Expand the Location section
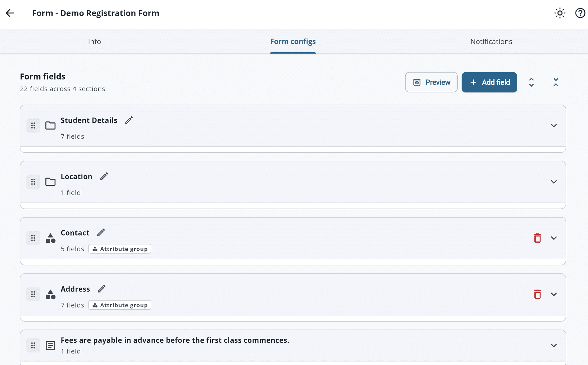Viewport: 588px width, 365px height. (x=554, y=182)
